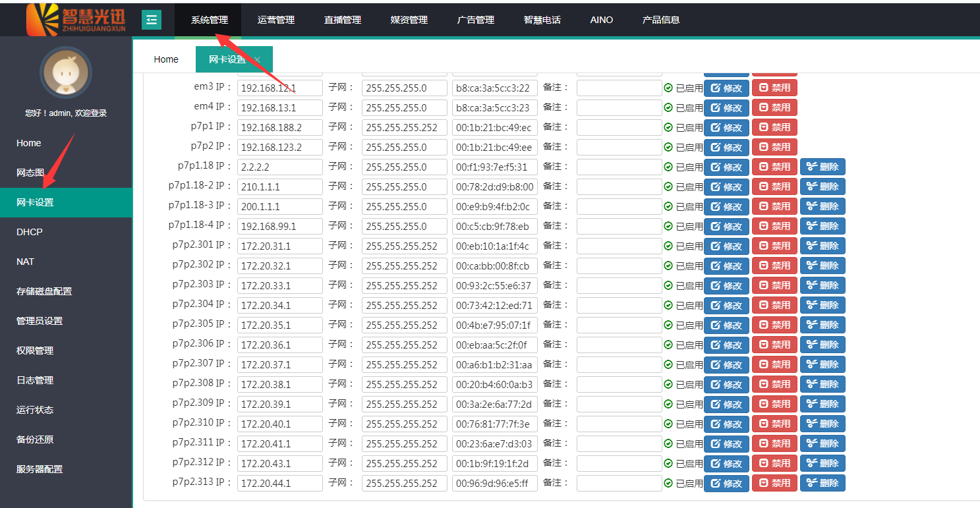Open the 运营管理 top menu

coord(276,20)
